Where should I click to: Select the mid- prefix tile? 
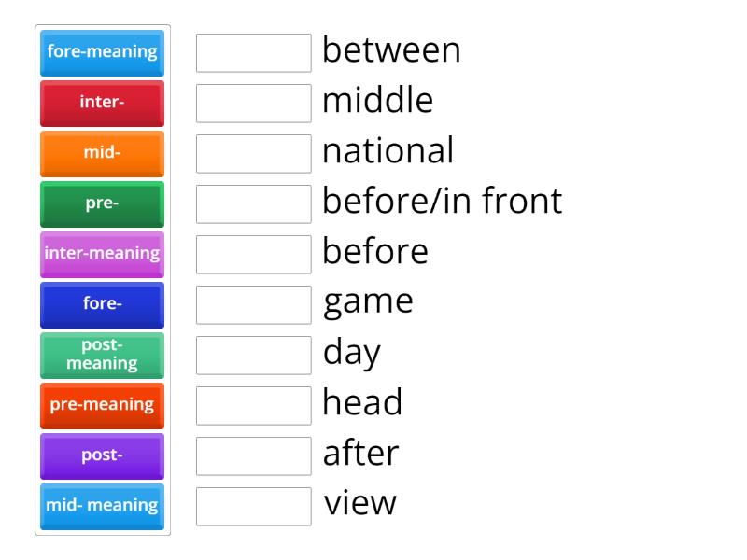[101, 154]
